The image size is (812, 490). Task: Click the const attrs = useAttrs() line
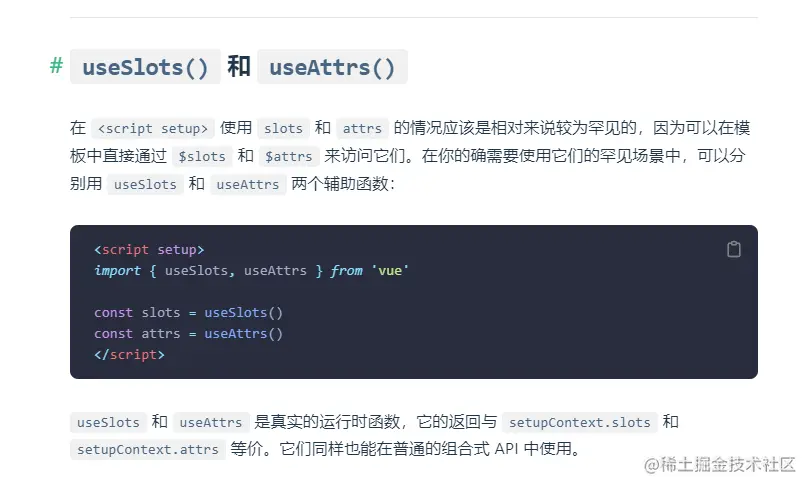point(188,334)
